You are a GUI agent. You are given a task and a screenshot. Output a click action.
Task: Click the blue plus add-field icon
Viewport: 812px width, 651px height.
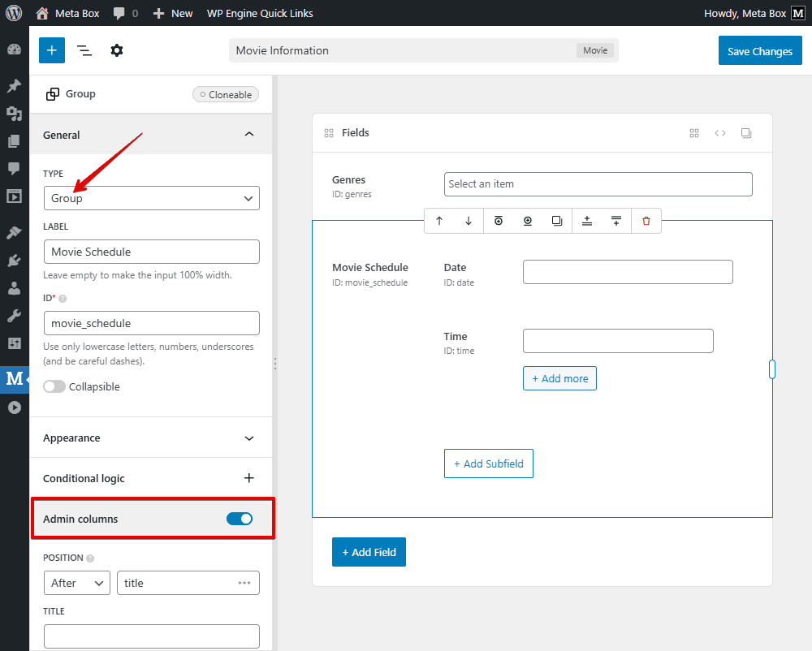pyautogui.click(x=51, y=50)
